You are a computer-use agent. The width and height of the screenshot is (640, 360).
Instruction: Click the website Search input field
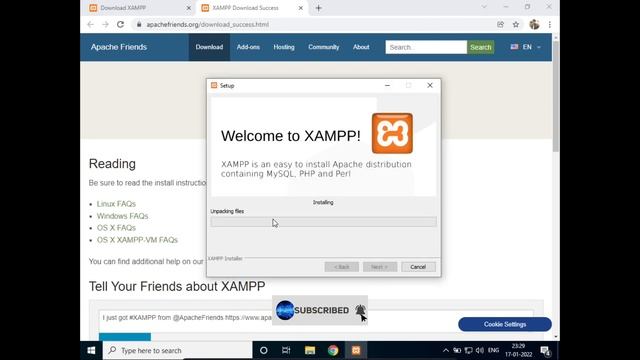click(426, 47)
